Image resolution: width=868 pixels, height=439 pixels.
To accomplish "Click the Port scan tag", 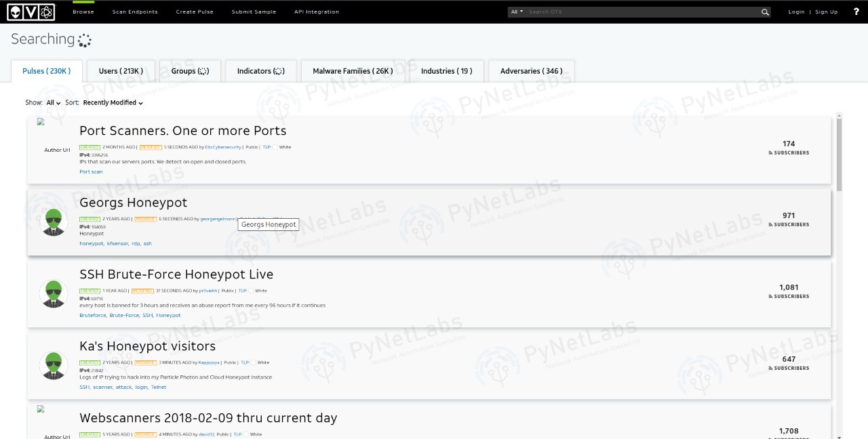I will 91,172.
